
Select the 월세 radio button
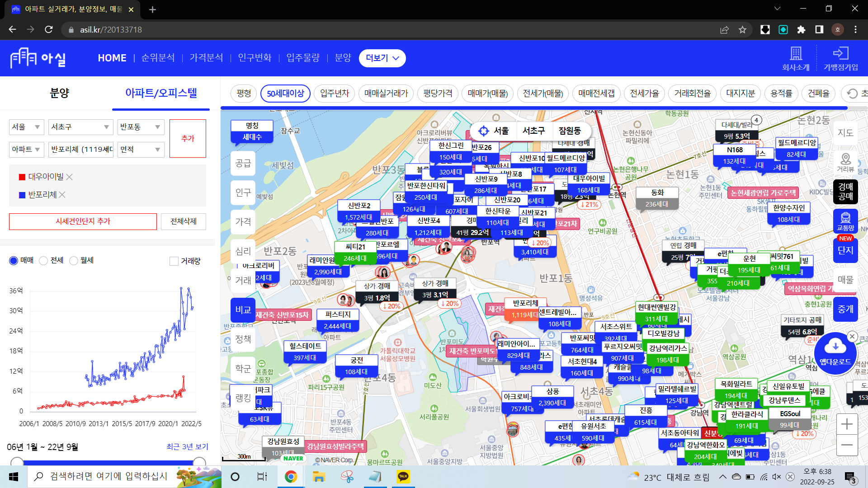click(74, 261)
